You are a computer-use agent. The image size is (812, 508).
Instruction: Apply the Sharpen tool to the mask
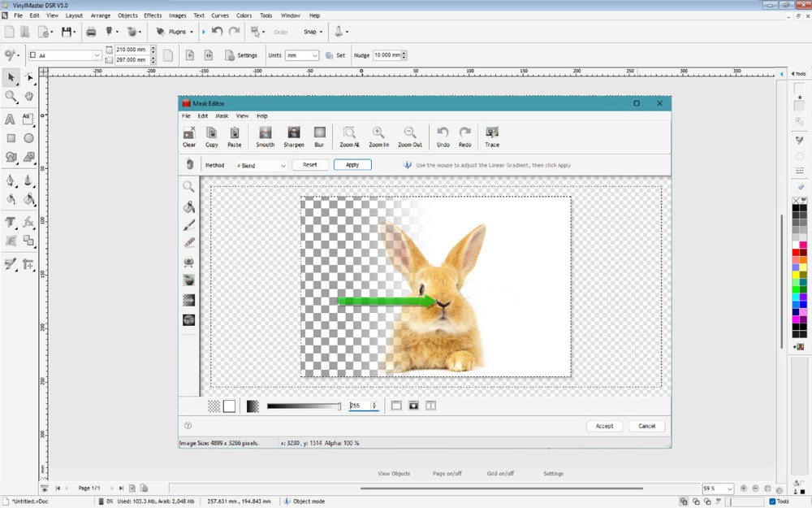pyautogui.click(x=293, y=135)
